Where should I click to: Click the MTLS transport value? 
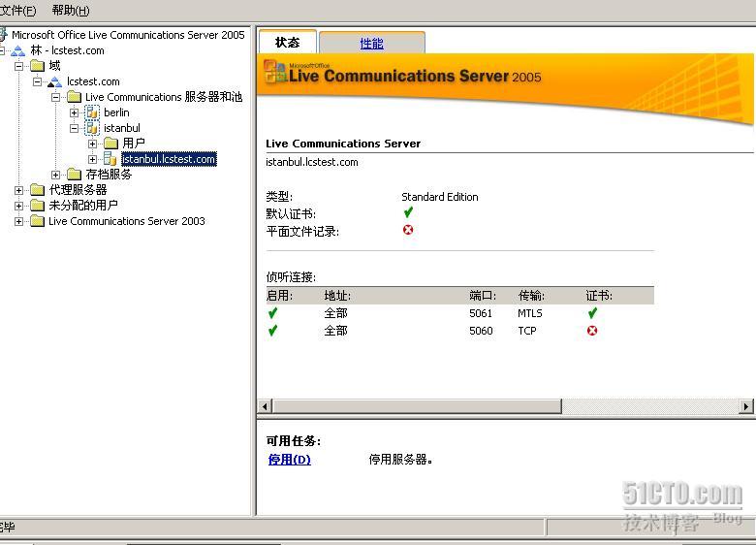click(x=530, y=313)
